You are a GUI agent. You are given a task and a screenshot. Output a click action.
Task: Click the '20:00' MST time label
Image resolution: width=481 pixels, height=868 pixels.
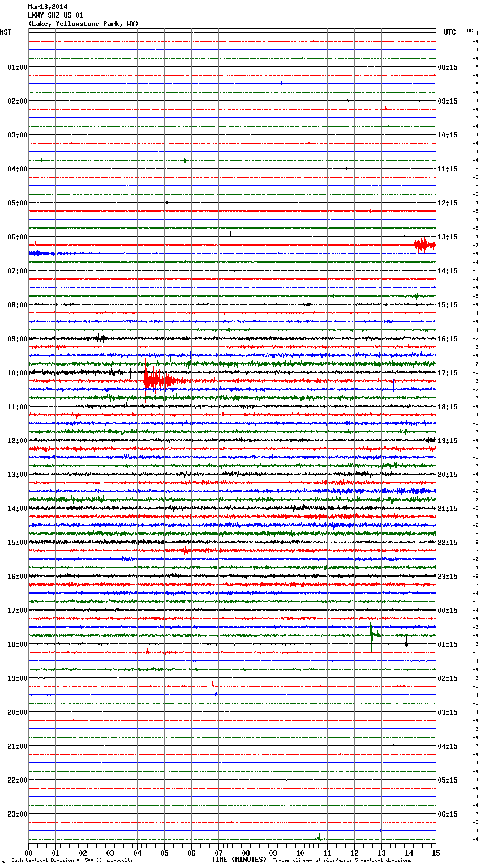(x=18, y=712)
